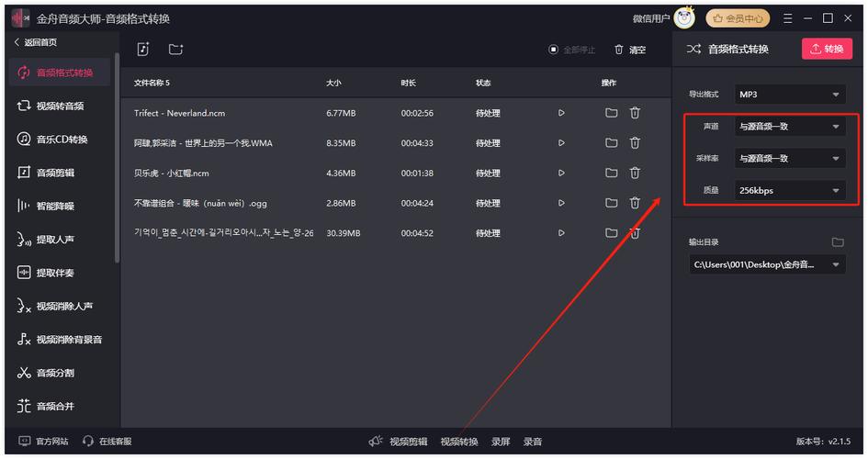Play 世界上的另一个我.WMA preview
The height and width of the screenshot is (459, 868).
tap(561, 142)
